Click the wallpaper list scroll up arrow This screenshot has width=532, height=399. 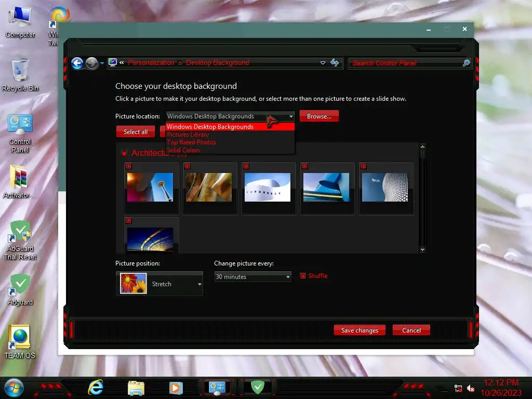click(x=422, y=147)
